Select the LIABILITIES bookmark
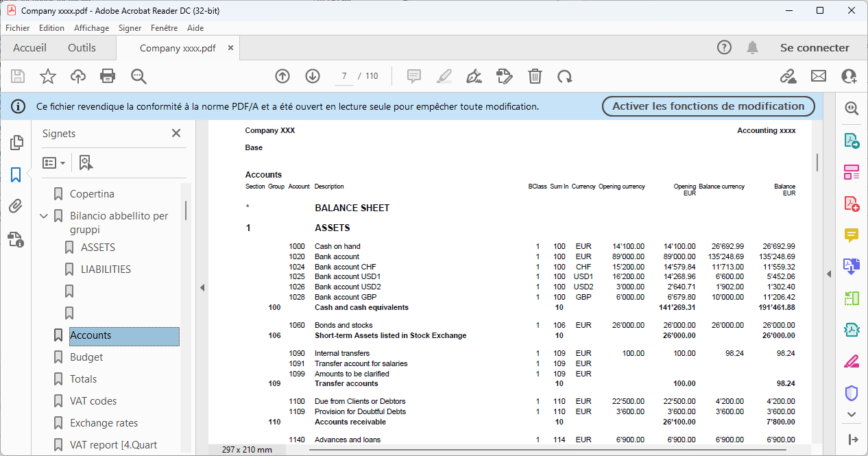 (x=106, y=269)
